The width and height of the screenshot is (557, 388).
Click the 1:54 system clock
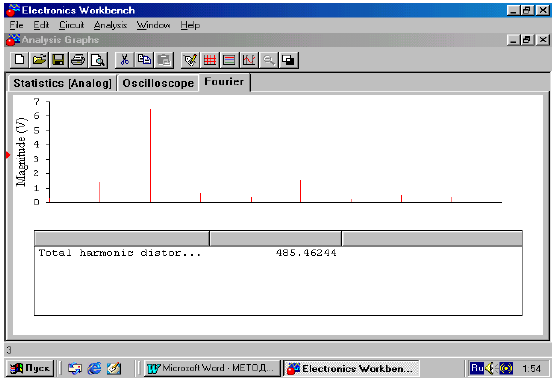pyautogui.click(x=531, y=369)
